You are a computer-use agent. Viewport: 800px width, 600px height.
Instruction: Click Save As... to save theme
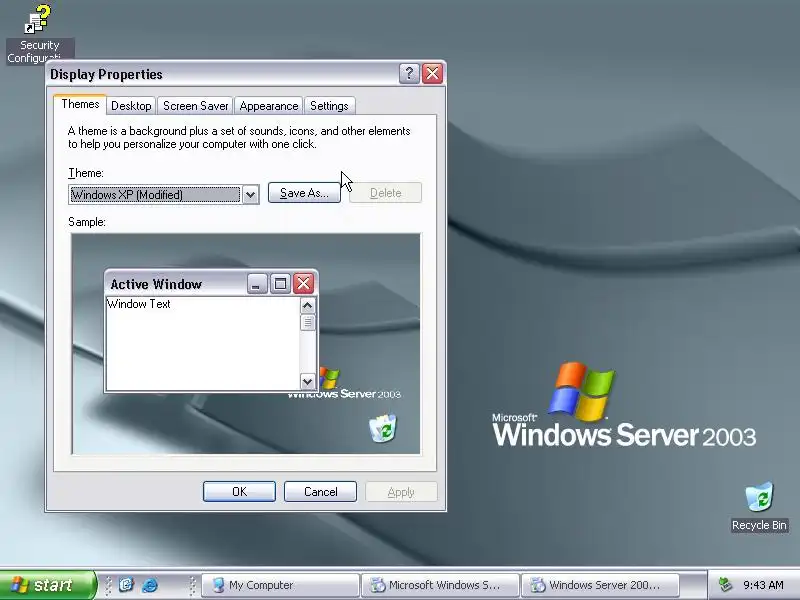point(304,193)
